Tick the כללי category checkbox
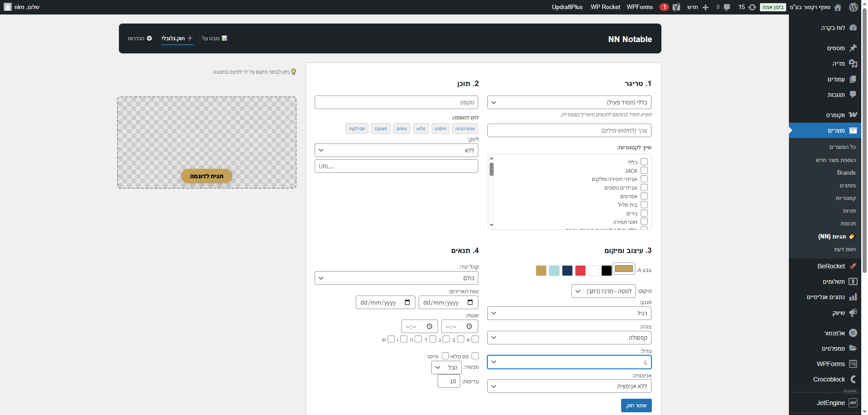 pyautogui.click(x=644, y=162)
